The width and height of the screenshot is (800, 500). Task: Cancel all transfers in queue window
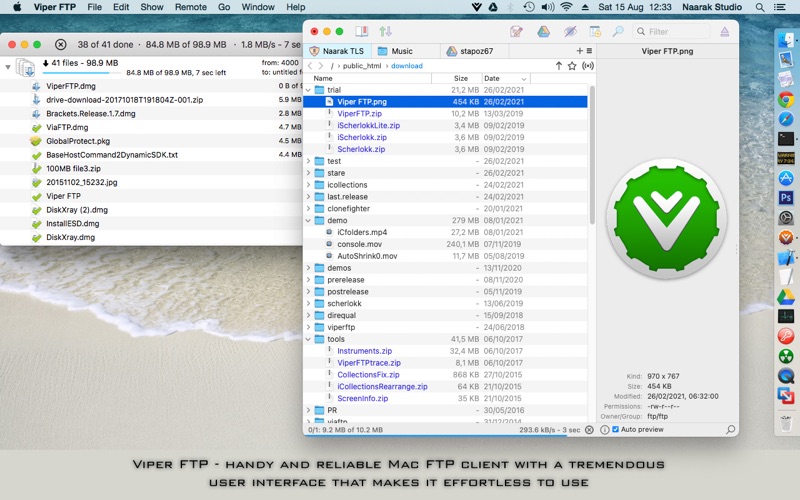coord(60,44)
